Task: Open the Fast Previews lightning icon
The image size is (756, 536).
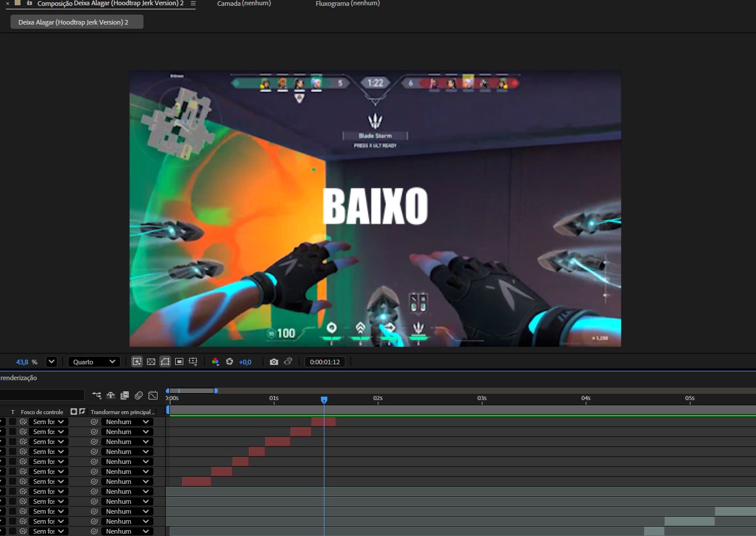Action: pos(137,362)
